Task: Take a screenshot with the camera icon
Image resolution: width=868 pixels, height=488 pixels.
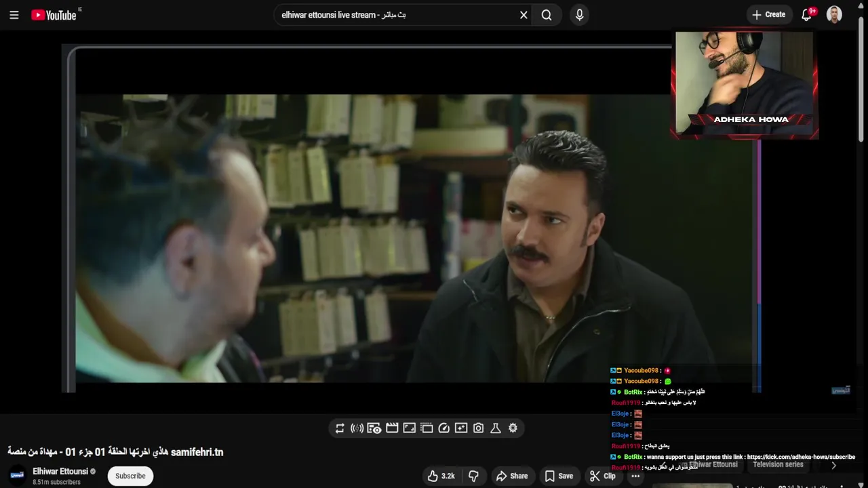Action: [479, 428]
